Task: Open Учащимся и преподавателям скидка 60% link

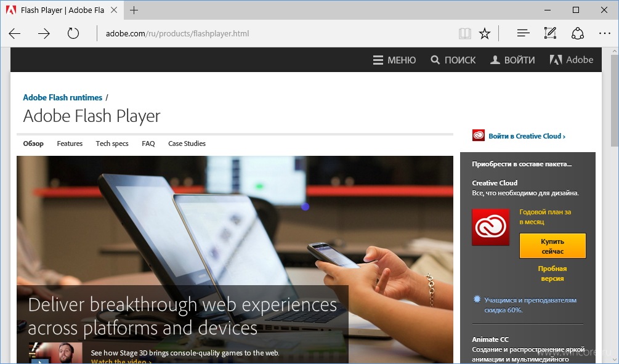Action: pyautogui.click(x=530, y=305)
